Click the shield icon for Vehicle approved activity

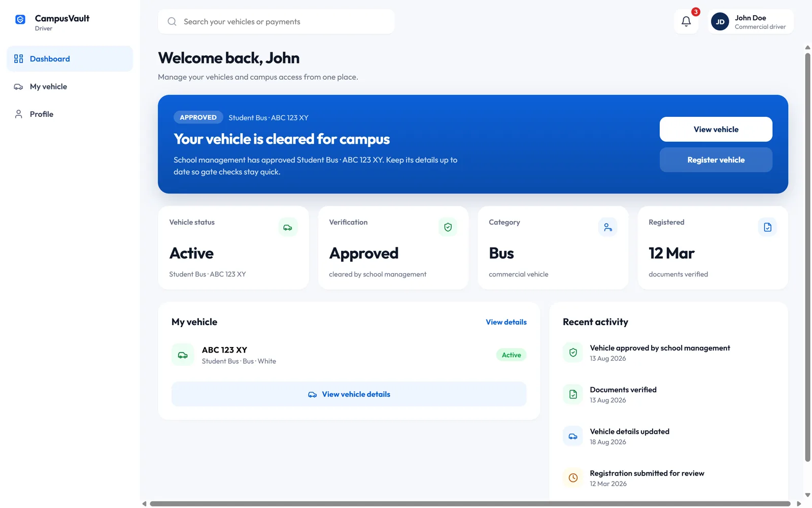click(573, 353)
